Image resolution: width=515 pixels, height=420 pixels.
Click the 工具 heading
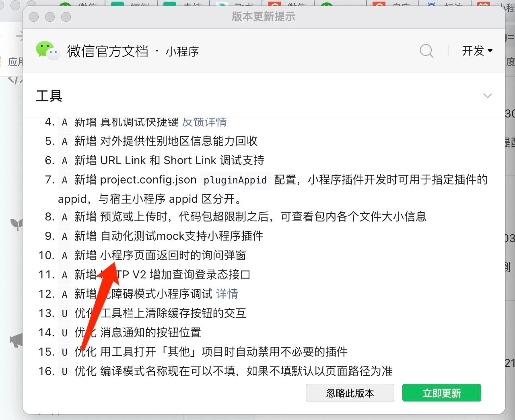pyautogui.click(x=49, y=96)
